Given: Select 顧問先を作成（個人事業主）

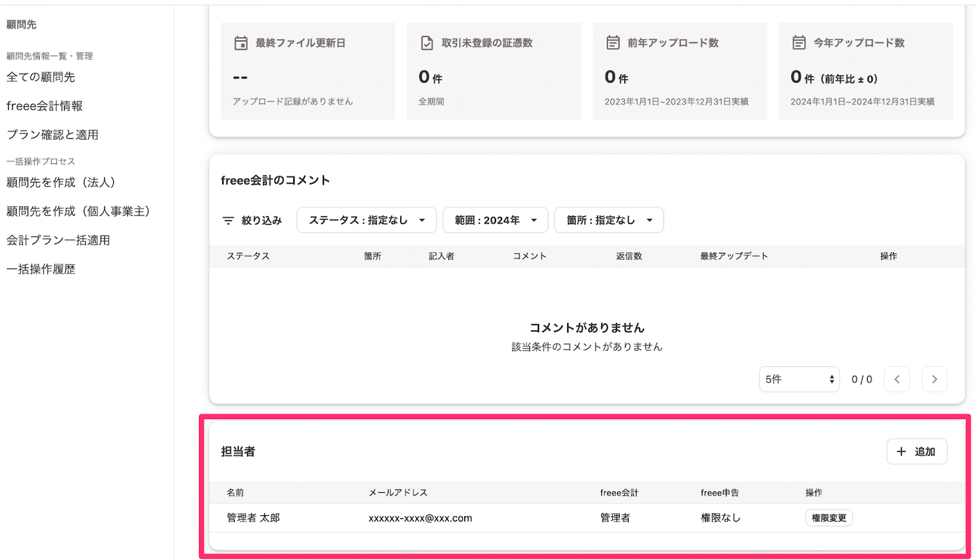Looking at the screenshot, I should [x=78, y=211].
